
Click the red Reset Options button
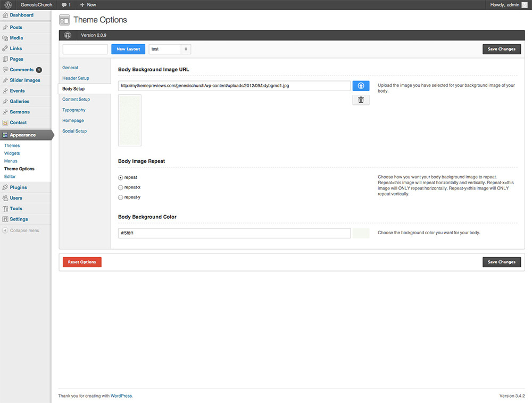click(82, 262)
